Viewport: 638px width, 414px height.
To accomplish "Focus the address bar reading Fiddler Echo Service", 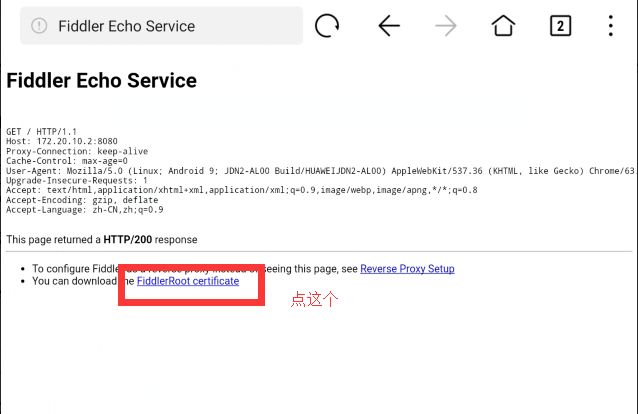I will [x=162, y=26].
